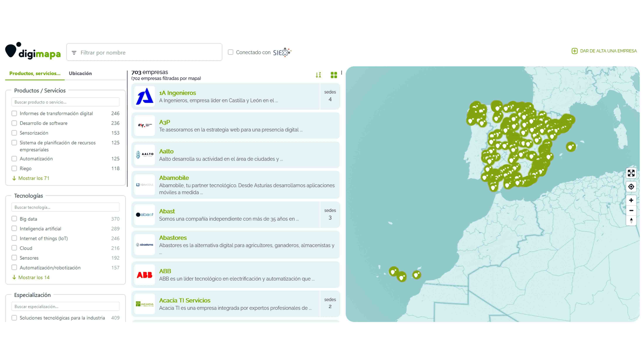This screenshot has height=363, width=644.
Task: Check Desarrollo de software filter
Action: click(x=14, y=123)
